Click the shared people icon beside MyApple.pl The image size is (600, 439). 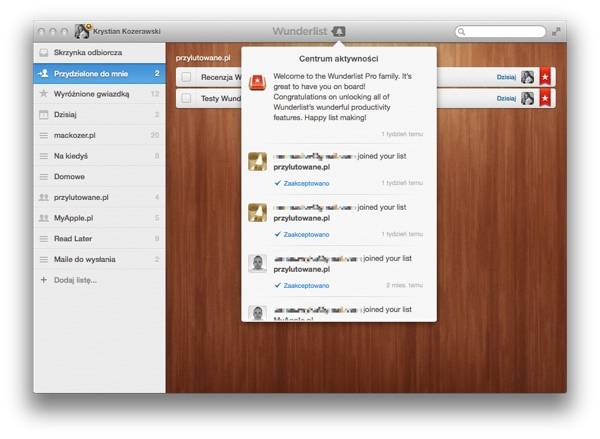click(x=44, y=218)
